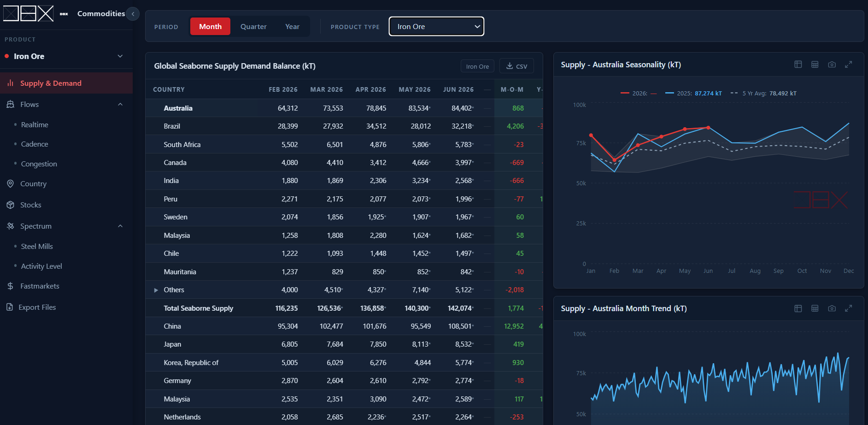Viewport: 868px width, 425px height.
Task: Take snapshot of Australia Seasonality chart
Action: tap(832, 65)
